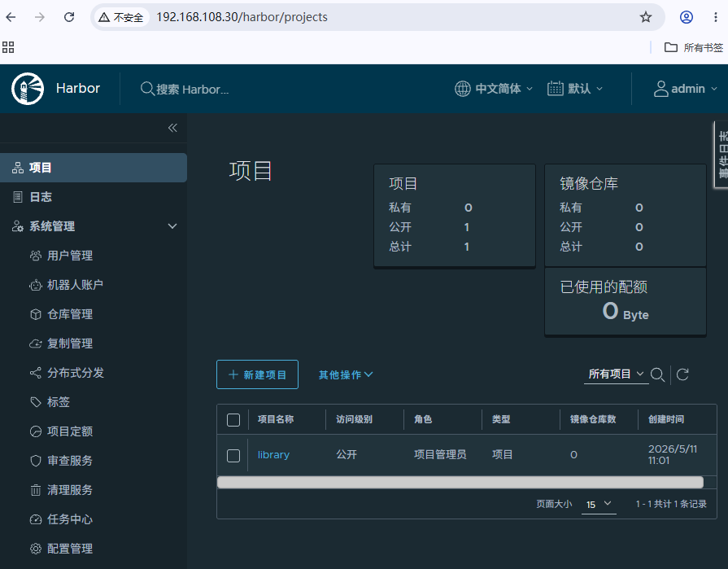Click the calendar icon beside 默认
The width and height of the screenshot is (728, 569).
pyautogui.click(x=556, y=88)
